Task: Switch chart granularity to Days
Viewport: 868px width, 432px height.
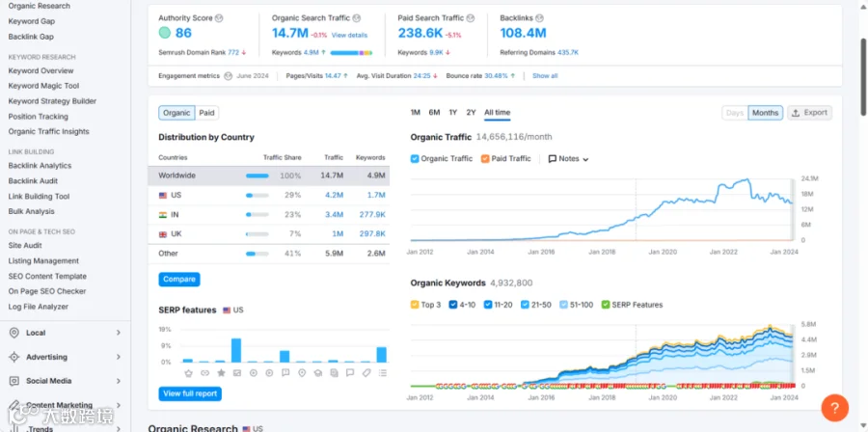Action: (x=735, y=113)
